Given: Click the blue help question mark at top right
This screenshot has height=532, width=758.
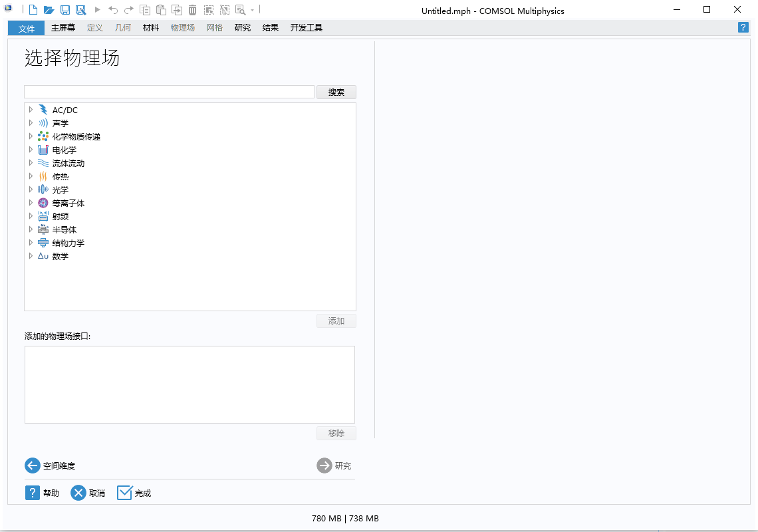Looking at the screenshot, I should click(743, 27).
